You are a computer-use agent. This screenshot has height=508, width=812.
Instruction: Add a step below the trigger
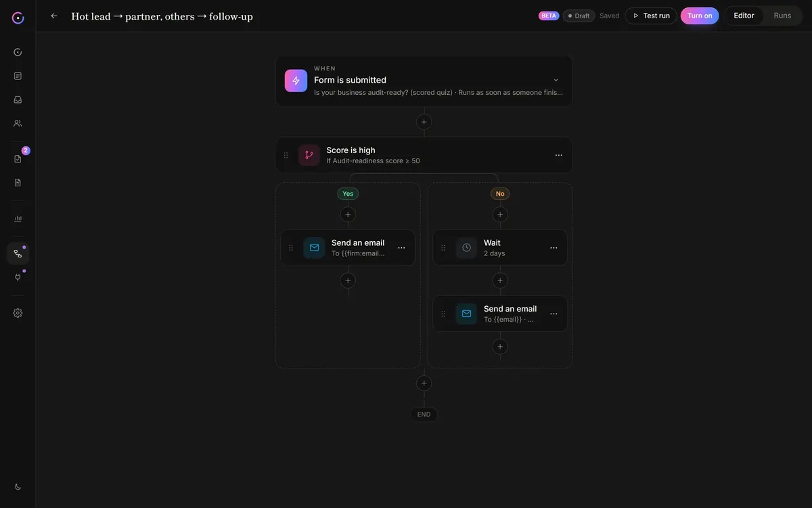(x=424, y=122)
